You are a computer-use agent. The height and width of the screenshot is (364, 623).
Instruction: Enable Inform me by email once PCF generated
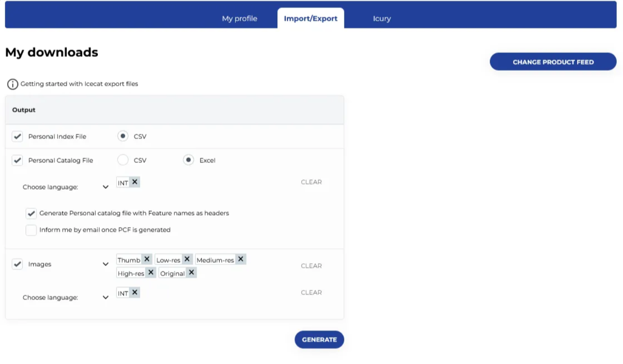(x=31, y=230)
